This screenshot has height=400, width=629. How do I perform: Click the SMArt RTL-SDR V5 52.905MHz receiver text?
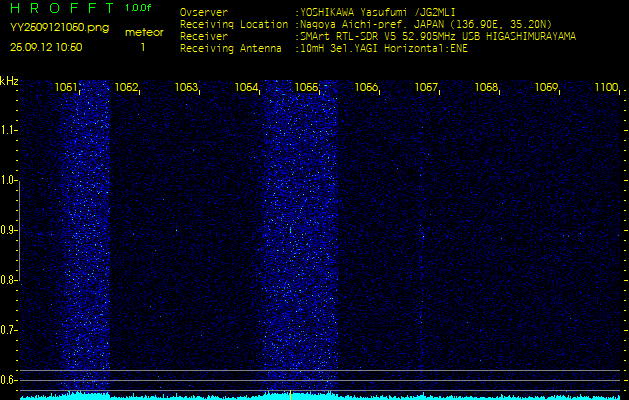(x=438, y=37)
